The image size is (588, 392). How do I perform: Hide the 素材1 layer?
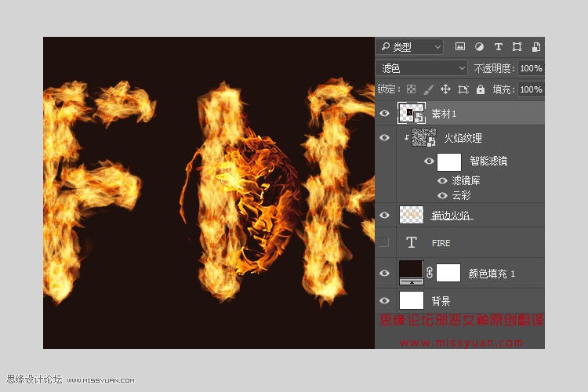click(384, 113)
